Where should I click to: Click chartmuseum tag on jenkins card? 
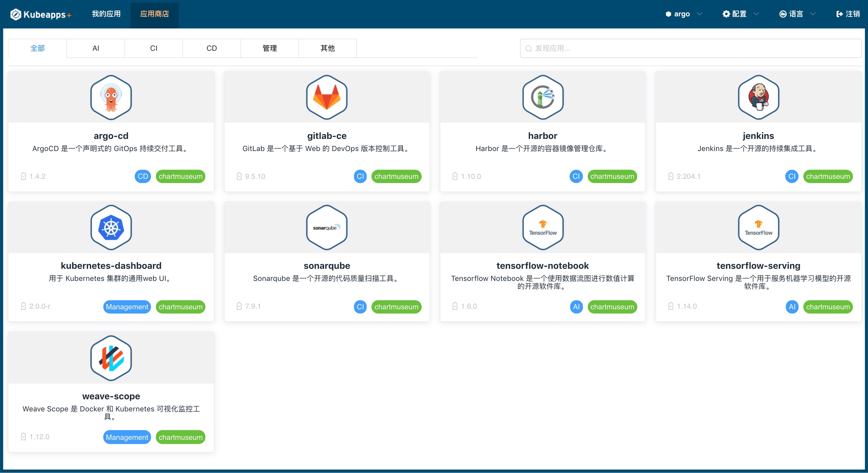828,176
